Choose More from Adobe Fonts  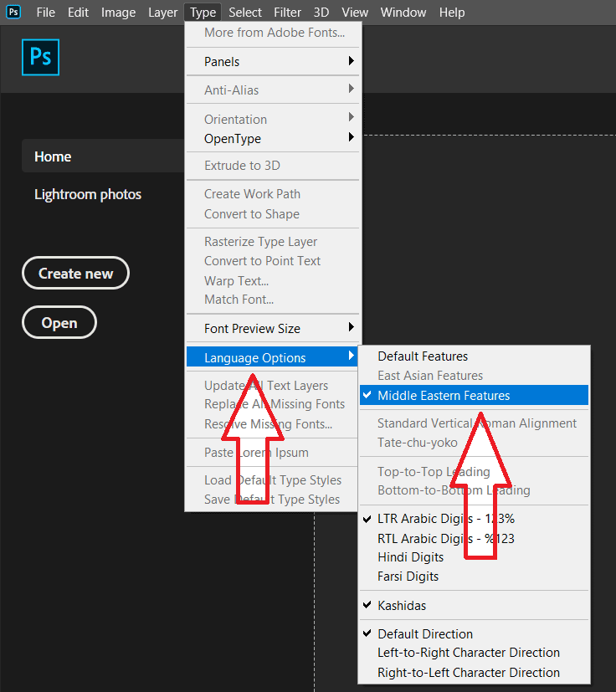point(273,33)
